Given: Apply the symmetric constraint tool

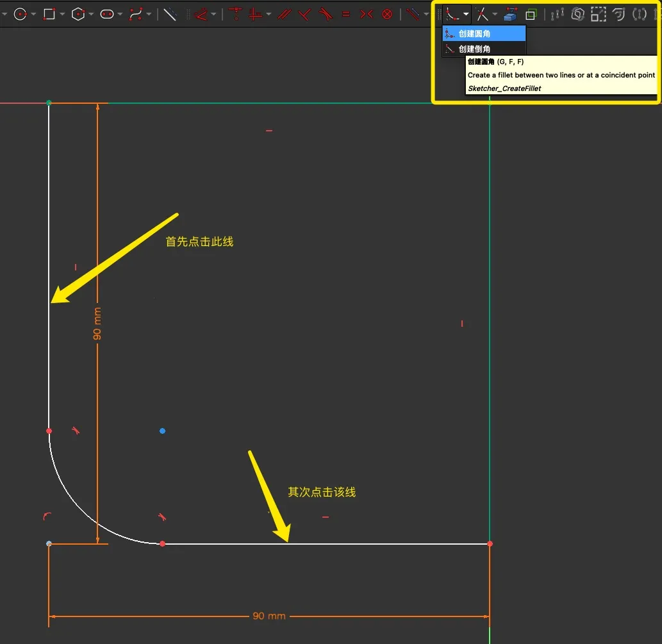Looking at the screenshot, I should tap(367, 13).
